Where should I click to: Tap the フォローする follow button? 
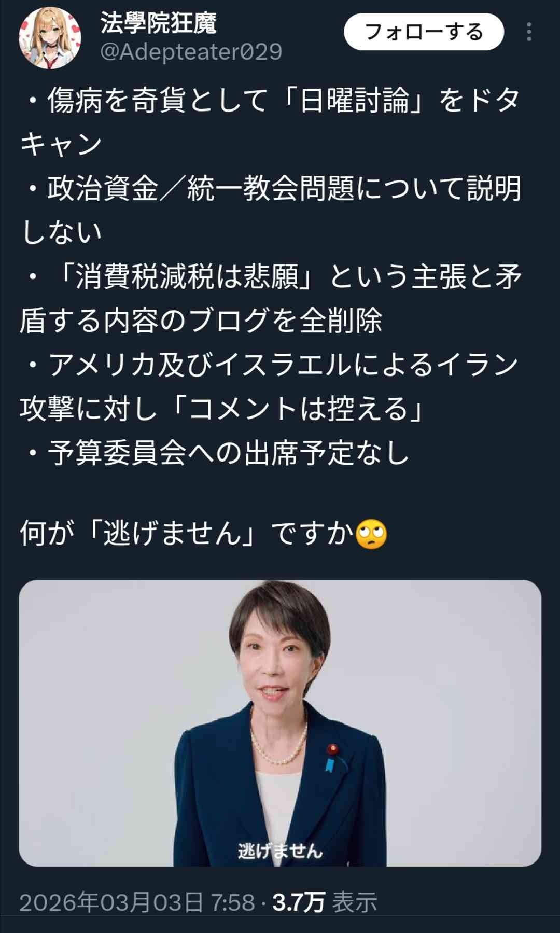click(x=424, y=32)
